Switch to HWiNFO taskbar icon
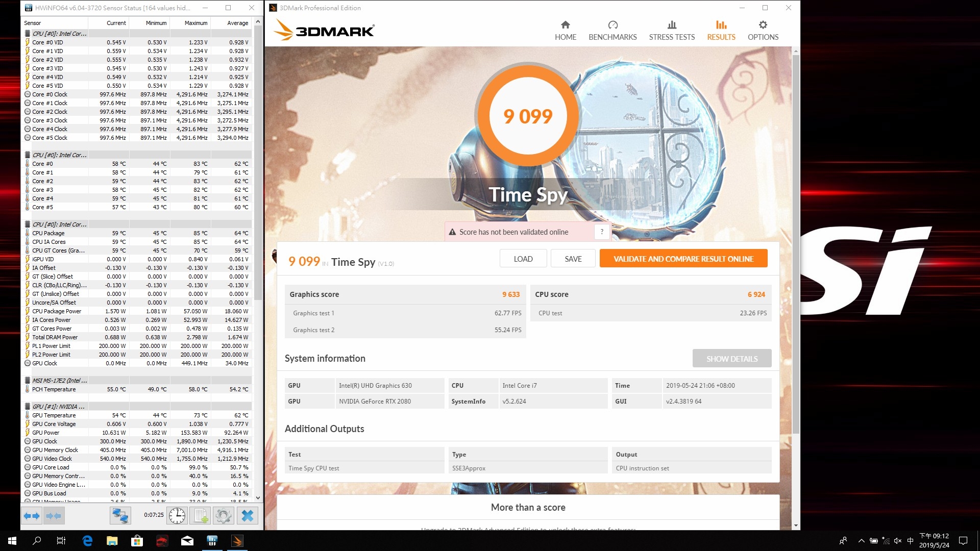980x551 pixels. coord(212,541)
